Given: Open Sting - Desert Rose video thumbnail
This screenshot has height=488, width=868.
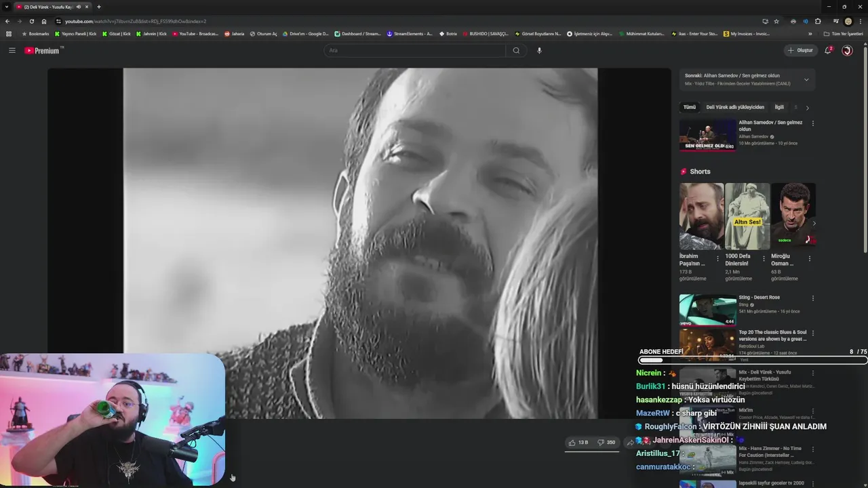Looking at the screenshot, I should pyautogui.click(x=707, y=310).
